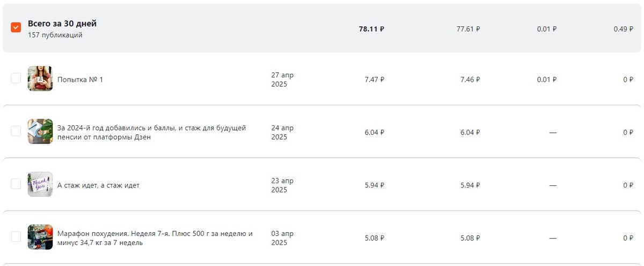Image resolution: width=644 pixels, height=266 pixels.
Task: Click the "А стаж идет, а стаж идет" title
Action: pos(98,185)
